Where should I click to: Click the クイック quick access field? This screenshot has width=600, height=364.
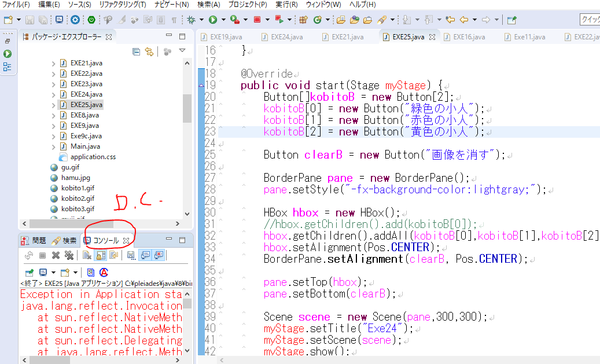[590, 19]
